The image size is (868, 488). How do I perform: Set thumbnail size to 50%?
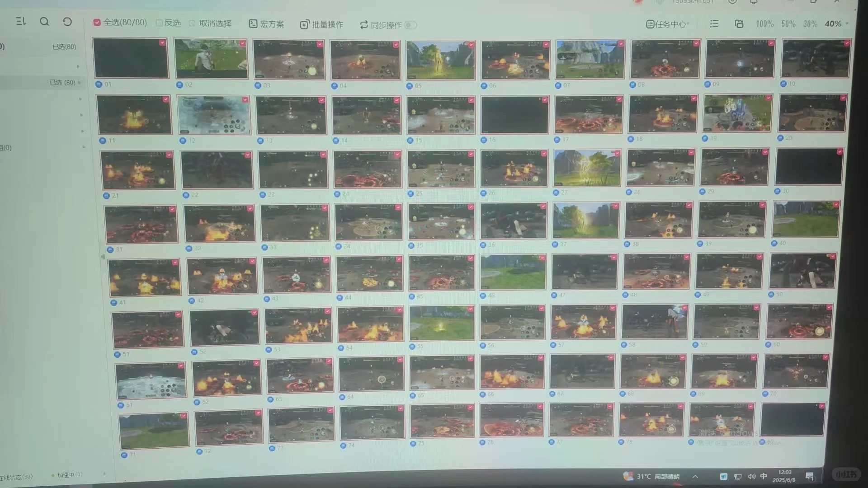788,24
